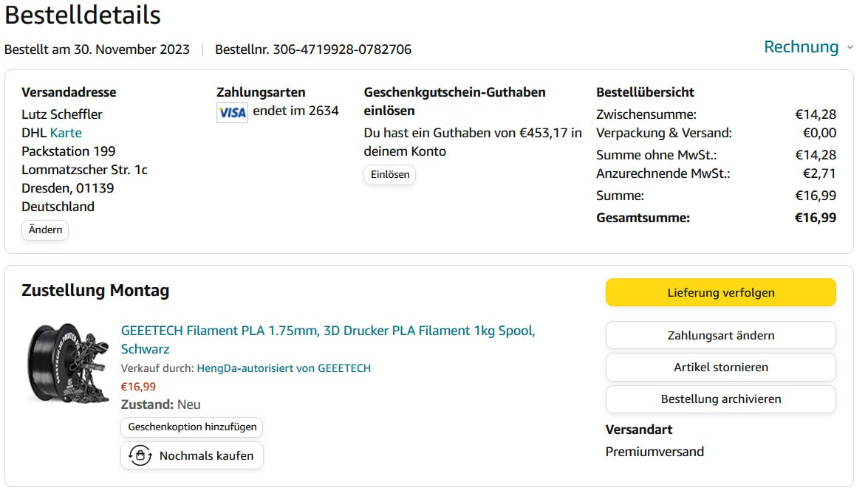Cancel item with Artikel stornieren

(720, 367)
